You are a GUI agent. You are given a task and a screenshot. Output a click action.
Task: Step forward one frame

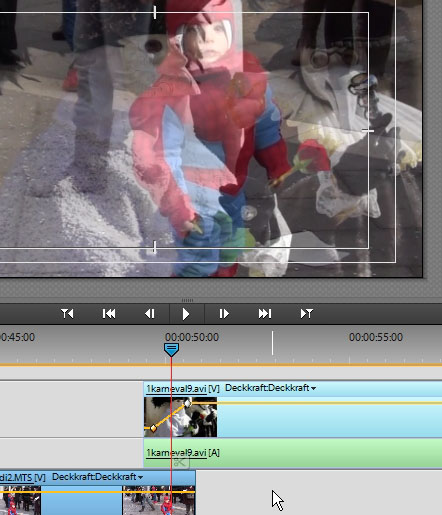point(224,314)
